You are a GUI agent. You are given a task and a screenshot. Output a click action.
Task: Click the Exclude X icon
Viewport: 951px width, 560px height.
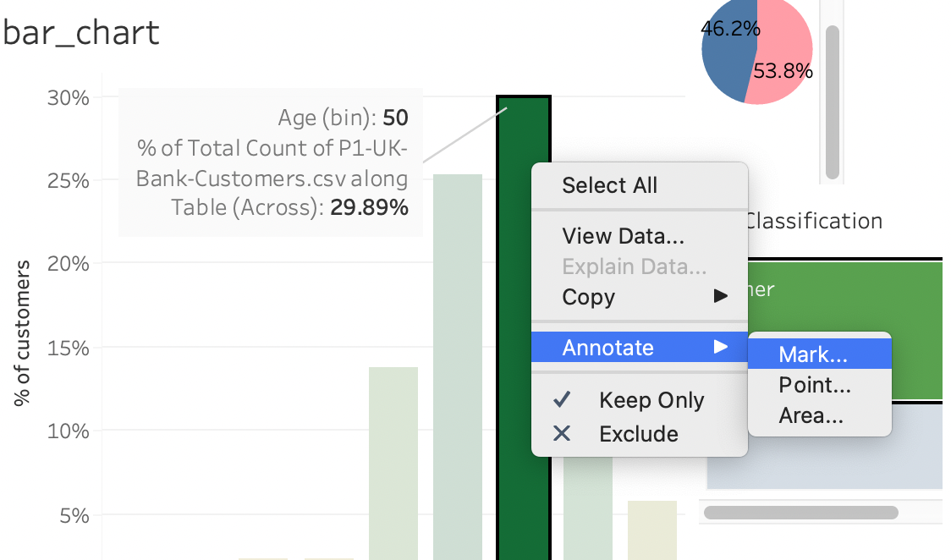[562, 434]
